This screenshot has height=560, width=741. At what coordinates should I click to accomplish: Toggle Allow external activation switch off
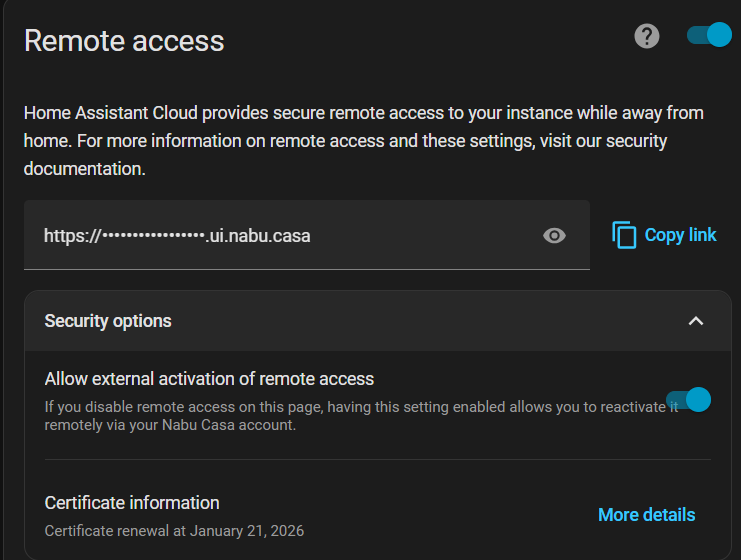pyautogui.click(x=688, y=400)
